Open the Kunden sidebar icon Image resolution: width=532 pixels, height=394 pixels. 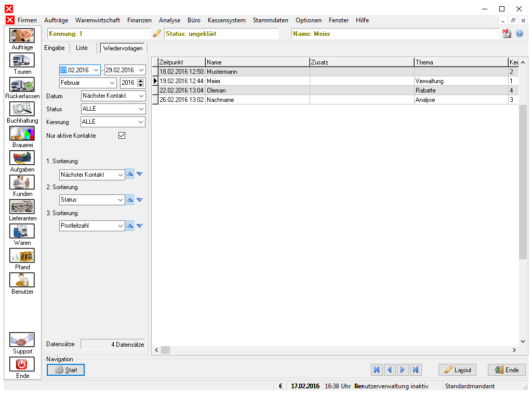point(22,182)
